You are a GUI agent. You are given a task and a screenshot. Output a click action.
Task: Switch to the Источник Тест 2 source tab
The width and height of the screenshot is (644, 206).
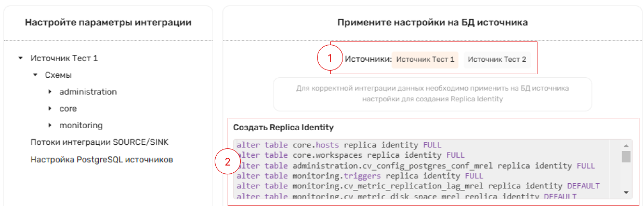(497, 60)
